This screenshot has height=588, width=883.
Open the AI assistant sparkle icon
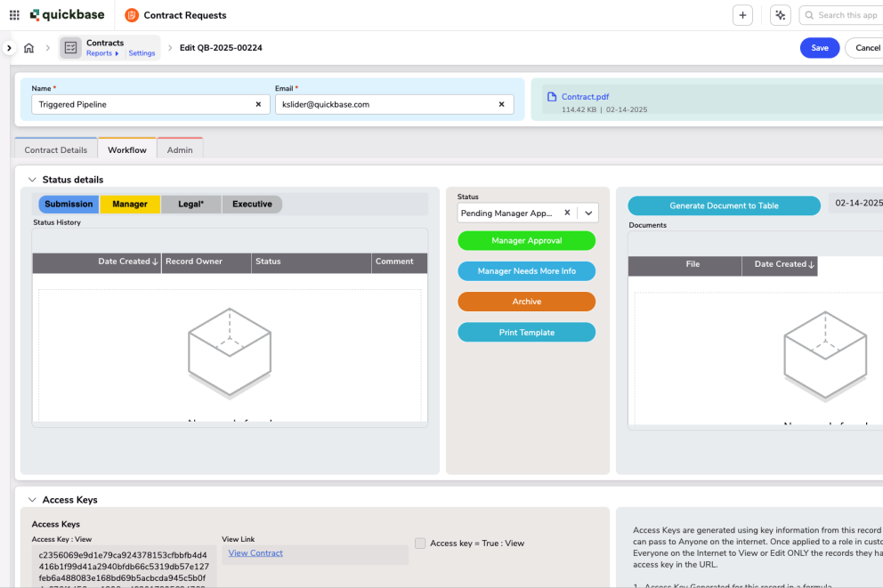(781, 15)
